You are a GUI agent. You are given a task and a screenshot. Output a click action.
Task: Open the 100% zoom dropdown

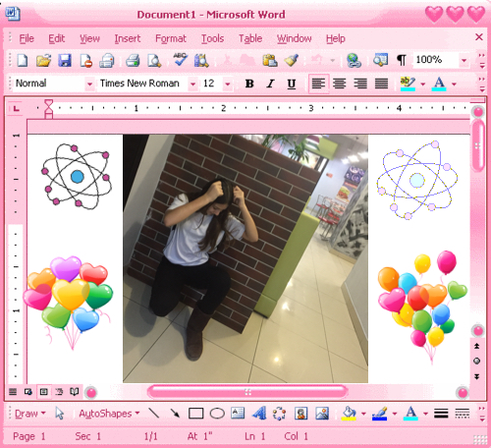[464, 60]
